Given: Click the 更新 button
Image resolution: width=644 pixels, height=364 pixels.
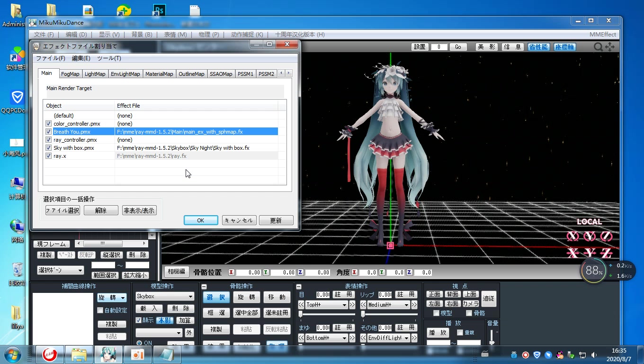Looking at the screenshot, I should click(276, 220).
